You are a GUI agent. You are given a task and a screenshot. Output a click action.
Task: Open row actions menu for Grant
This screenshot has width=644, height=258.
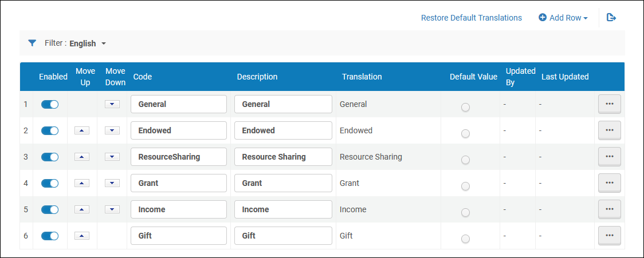pyautogui.click(x=609, y=183)
